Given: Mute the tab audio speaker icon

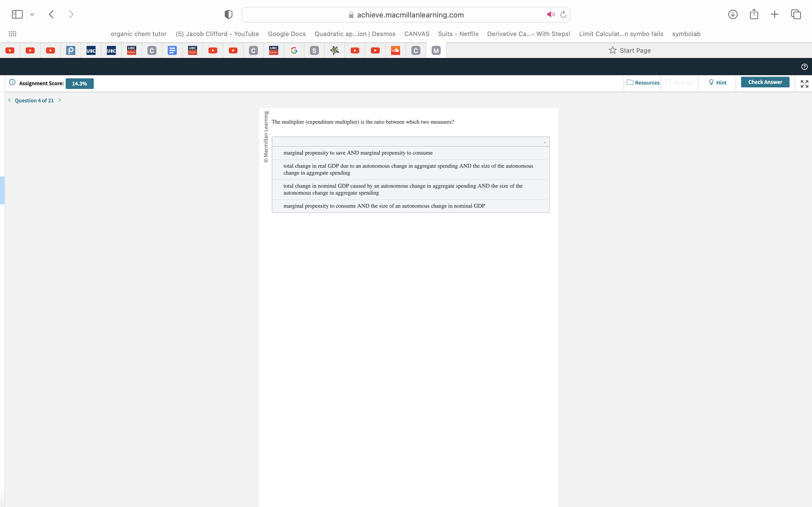Looking at the screenshot, I should point(550,14).
